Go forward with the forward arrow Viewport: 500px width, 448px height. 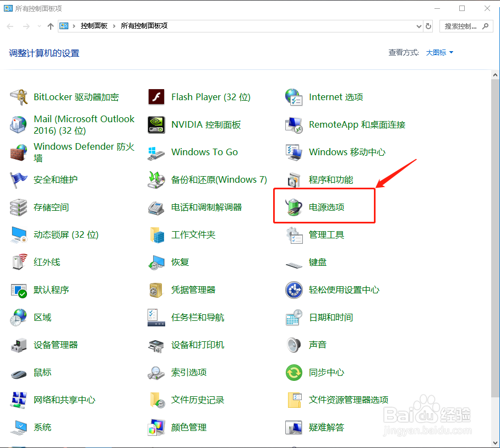(x=26, y=26)
